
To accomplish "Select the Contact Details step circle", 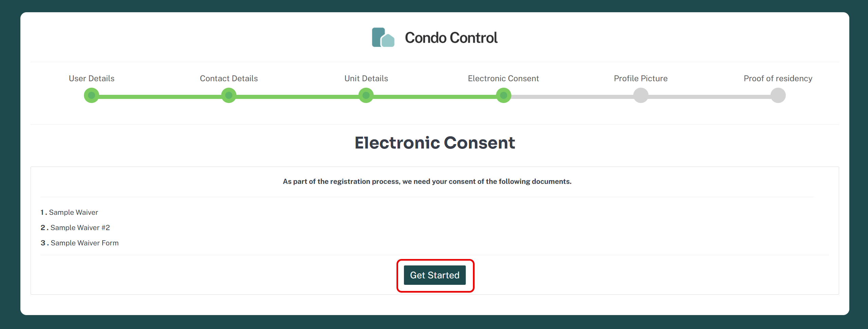I will (229, 96).
